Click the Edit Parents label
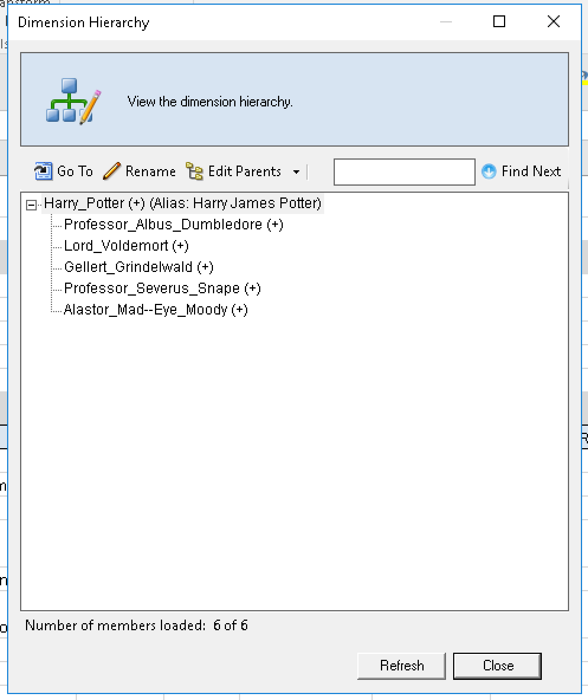The width and height of the screenshot is (588, 700). (x=244, y=171)
